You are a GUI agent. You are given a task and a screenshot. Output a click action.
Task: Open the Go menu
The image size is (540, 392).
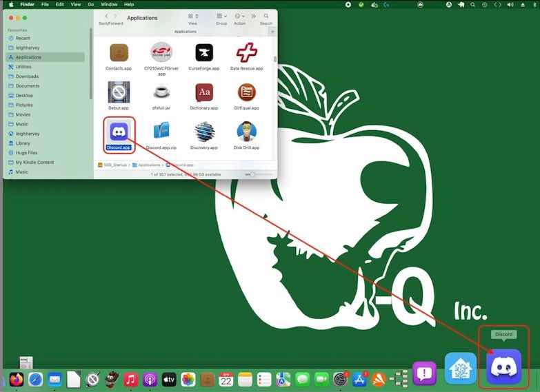tap(91, 4)
